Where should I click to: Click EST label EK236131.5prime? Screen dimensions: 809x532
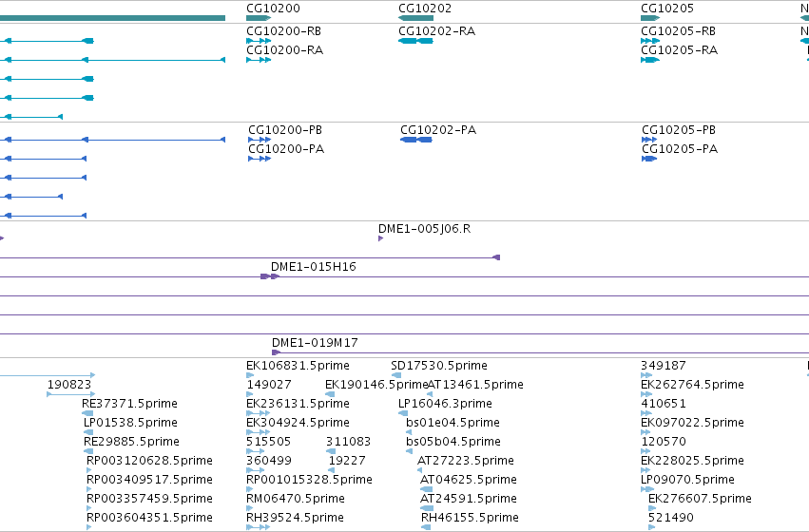click(x=298, y=404)
